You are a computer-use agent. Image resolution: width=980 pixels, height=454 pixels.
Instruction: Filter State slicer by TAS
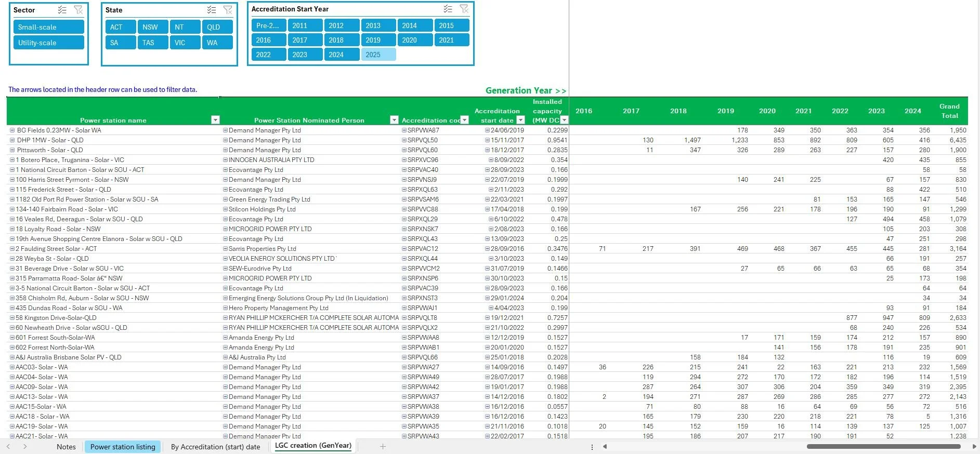point(153,43)
